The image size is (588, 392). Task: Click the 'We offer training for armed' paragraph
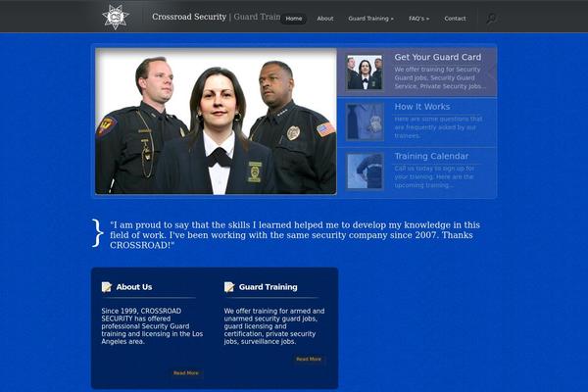tap(274, 326)
